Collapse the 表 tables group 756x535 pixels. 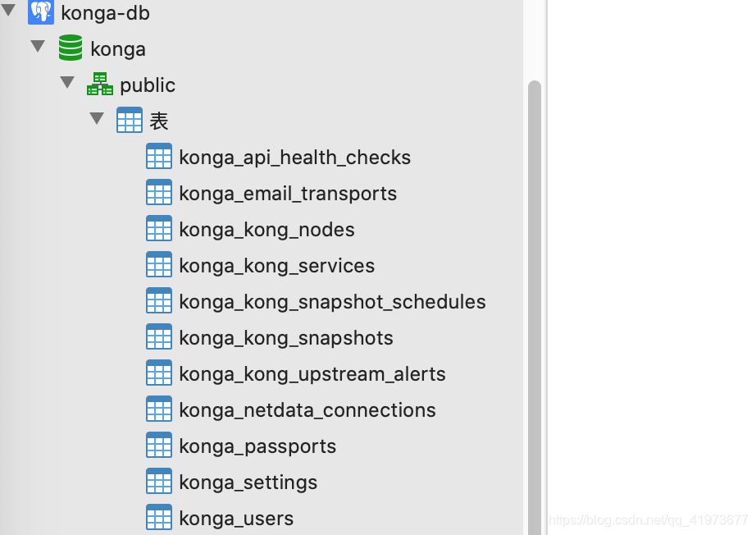point(97,118)
